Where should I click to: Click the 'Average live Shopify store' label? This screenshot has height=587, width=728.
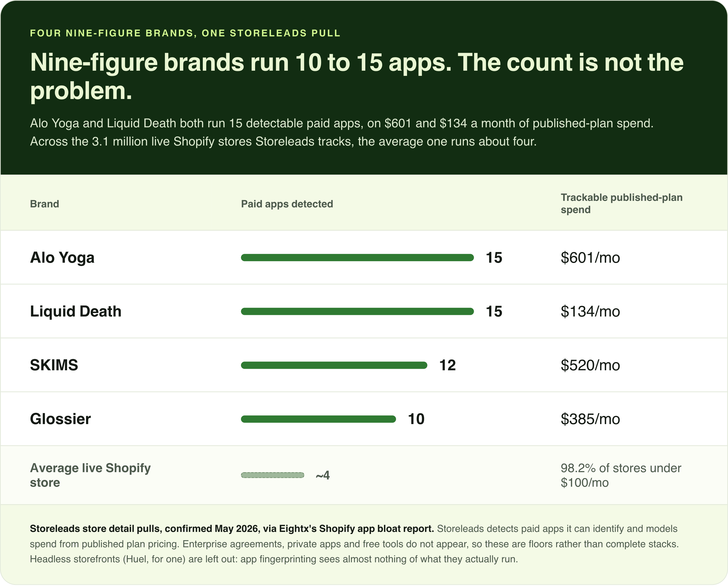pos(90,475)
